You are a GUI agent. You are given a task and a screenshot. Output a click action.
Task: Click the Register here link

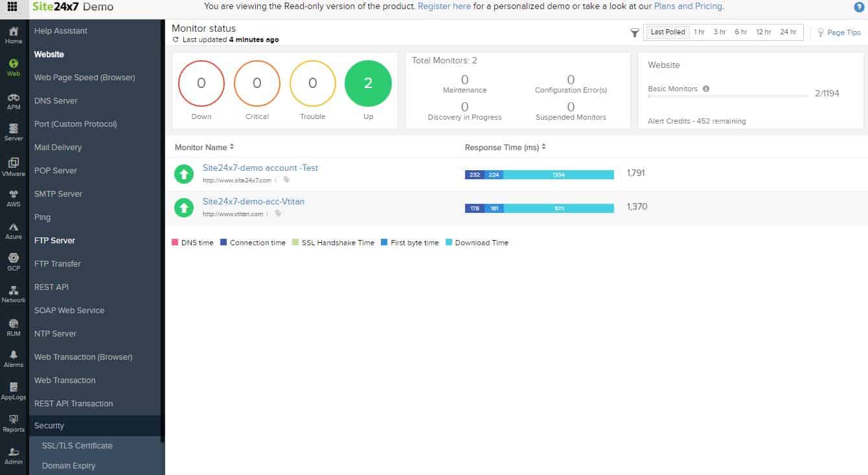click(x=444, y=6)
